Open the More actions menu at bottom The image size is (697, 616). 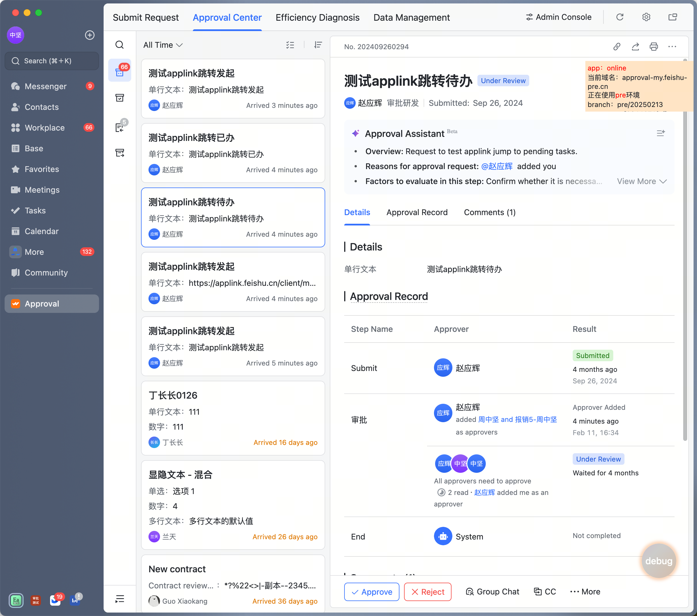click(x=586, y=592)
